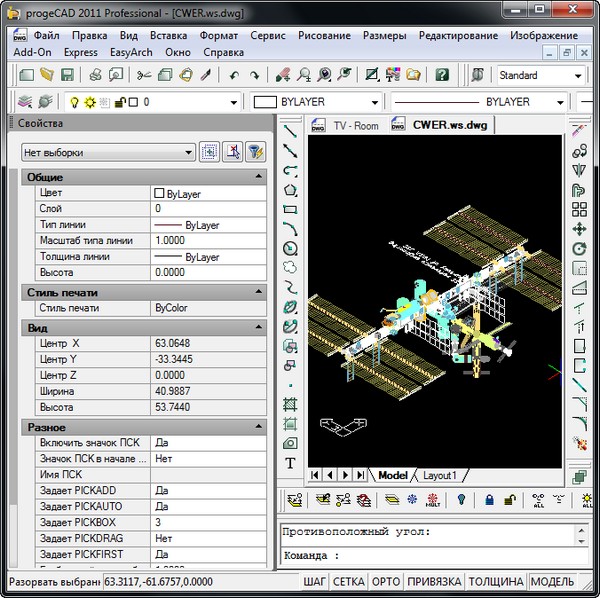The width and height of the screenshot is (600, 598).
Task: Open the Рисование menu
Action: [324, 36]
